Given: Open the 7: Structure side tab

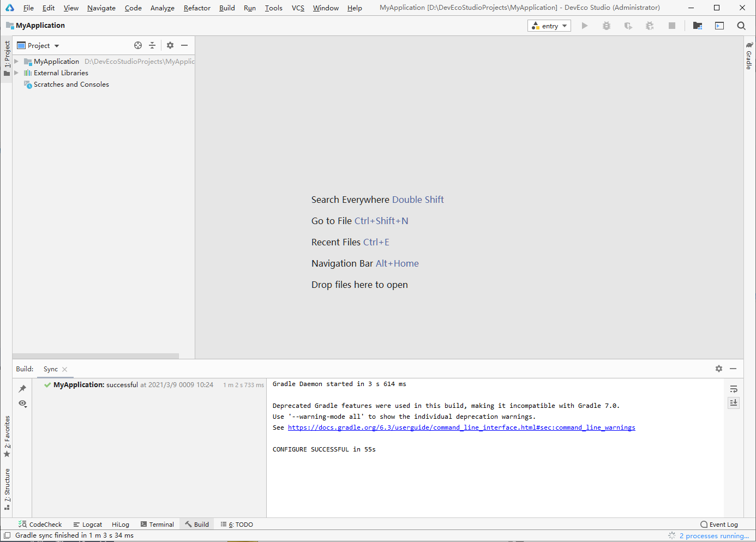Looking at the screenshot, I should tap(7, 490).
